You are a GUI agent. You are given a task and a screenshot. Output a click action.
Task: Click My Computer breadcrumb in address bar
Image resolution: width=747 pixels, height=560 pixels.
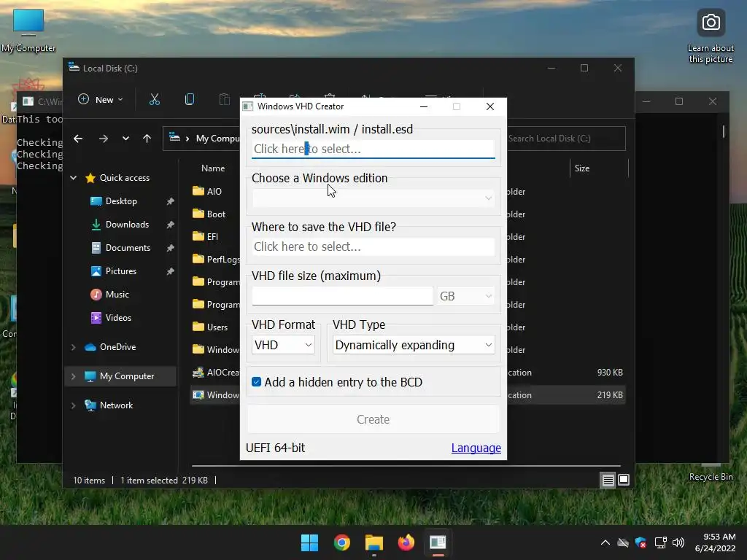217,139
